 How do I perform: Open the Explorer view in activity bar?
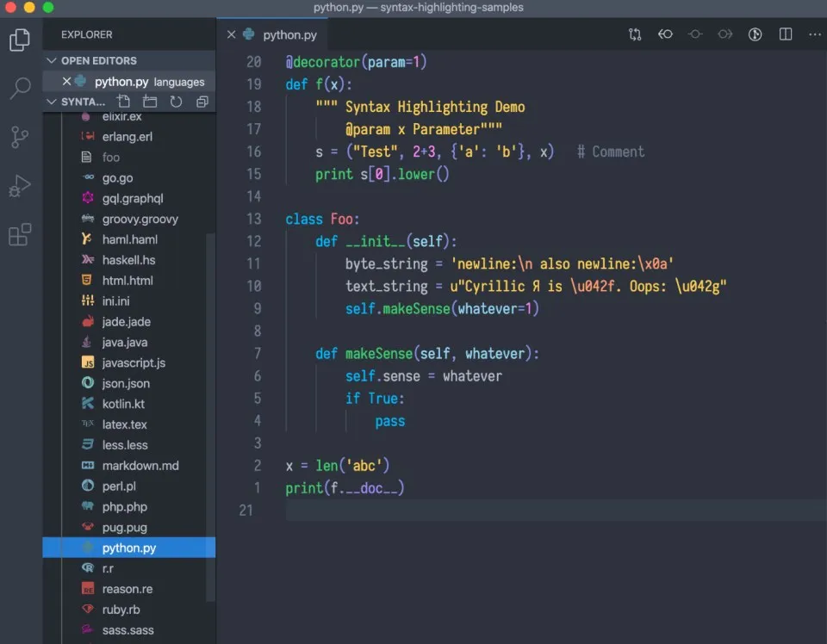tap(20, 40)
